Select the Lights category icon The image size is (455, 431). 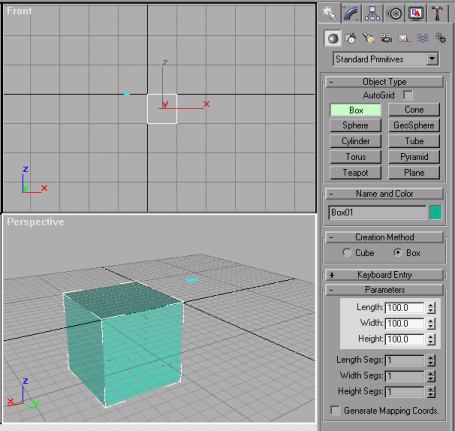(x=369, y=39)
